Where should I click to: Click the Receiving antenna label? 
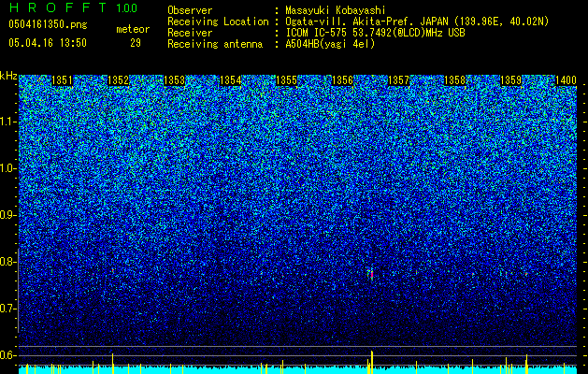(x=215, y=44)
